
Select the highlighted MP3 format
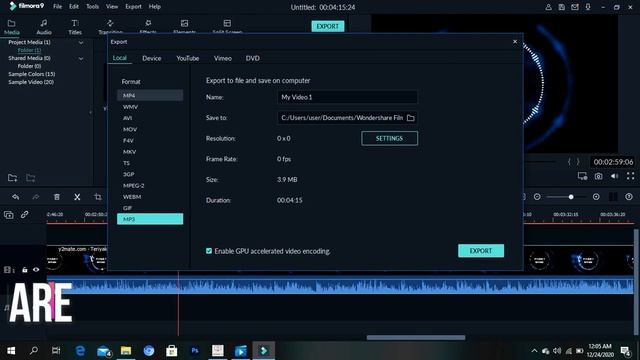click(x=150, y=219)
